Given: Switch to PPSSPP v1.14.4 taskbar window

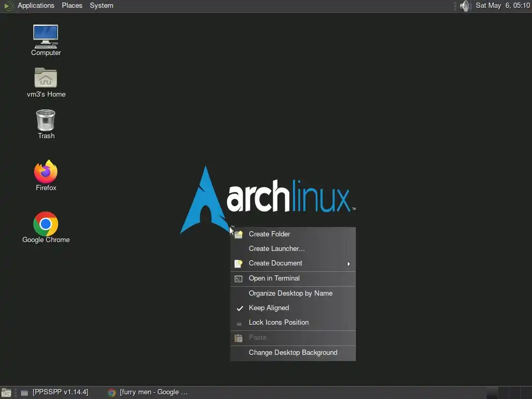Looking at the screenshot, I should tap(55, 393).
